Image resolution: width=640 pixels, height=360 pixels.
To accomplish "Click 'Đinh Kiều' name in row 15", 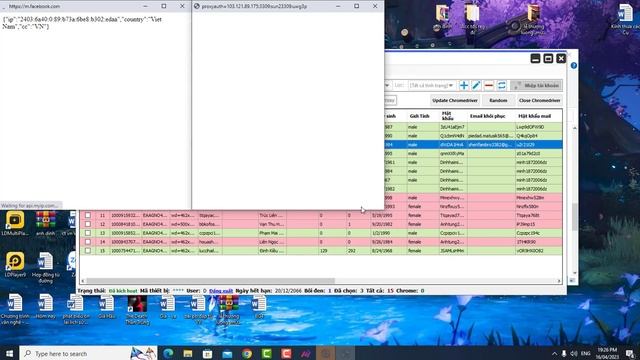I will [x=271, y=251].
